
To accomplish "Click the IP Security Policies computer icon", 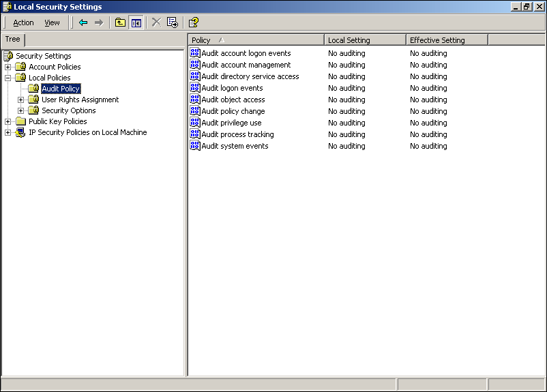I will pos(20,132).
